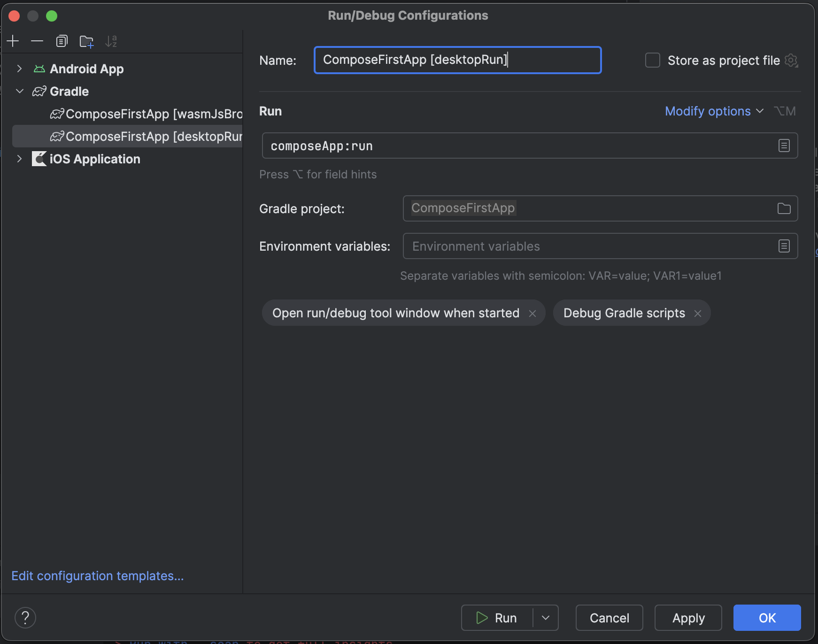This screenshot has height=644, width=818.
Task: Copy the selected configuration icon
Action: (x=62, y=41)
